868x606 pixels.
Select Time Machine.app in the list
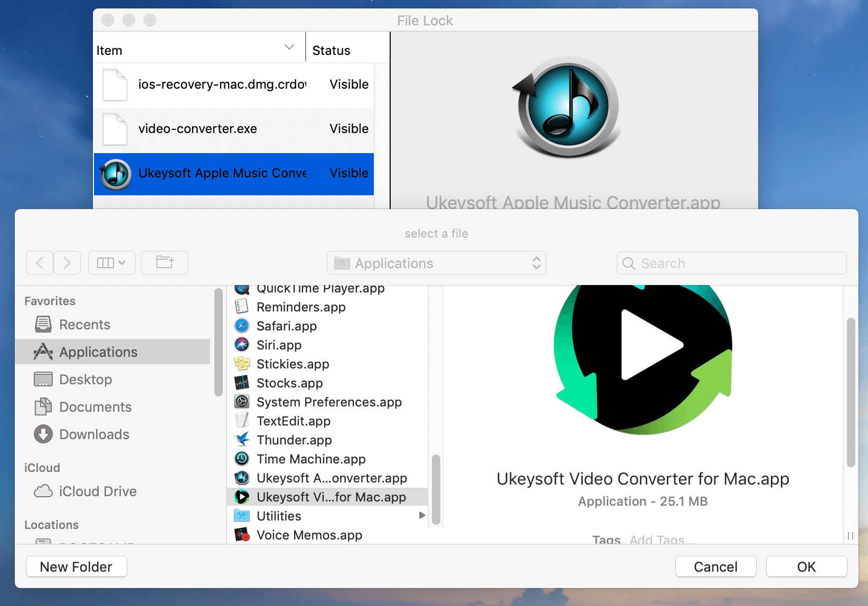327,459
